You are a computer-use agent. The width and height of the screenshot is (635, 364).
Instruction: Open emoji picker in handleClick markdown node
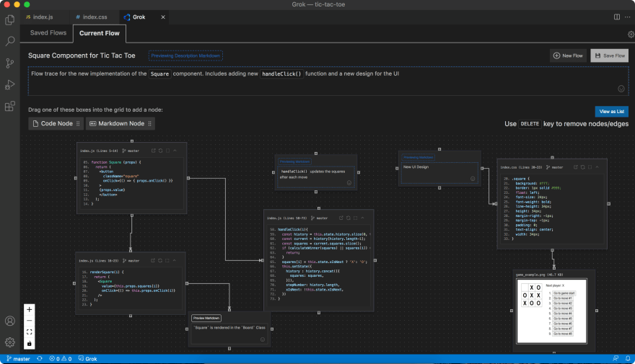point(349,183)
